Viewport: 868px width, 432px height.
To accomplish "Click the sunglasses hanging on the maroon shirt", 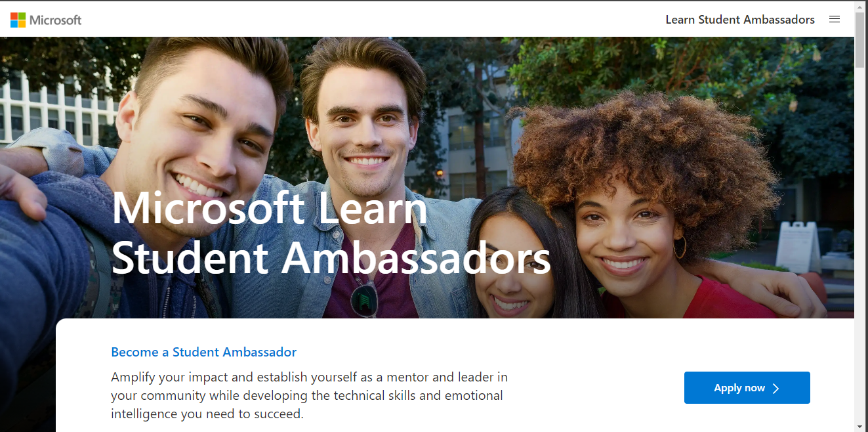I will click(364, 299).
